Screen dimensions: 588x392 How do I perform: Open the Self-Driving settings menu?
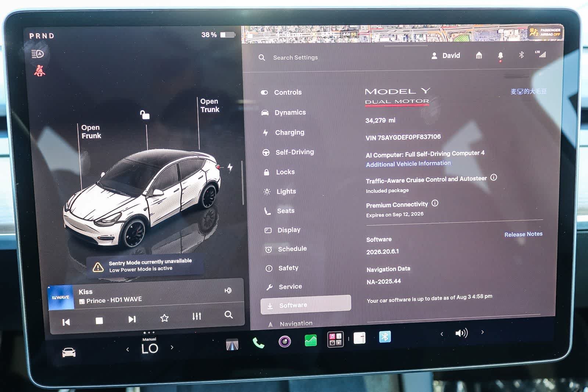pyautogui.click(x=288, y=152)
